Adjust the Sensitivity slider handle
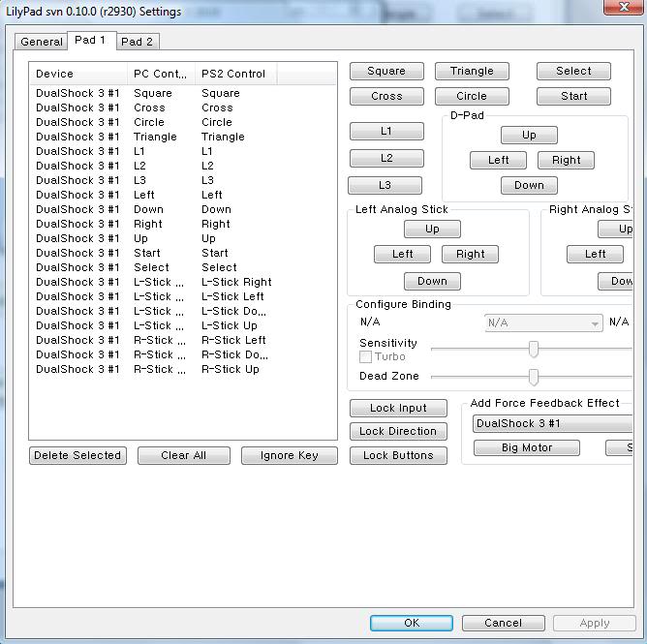Screen dimensions: 647x644 click(533, 349)
